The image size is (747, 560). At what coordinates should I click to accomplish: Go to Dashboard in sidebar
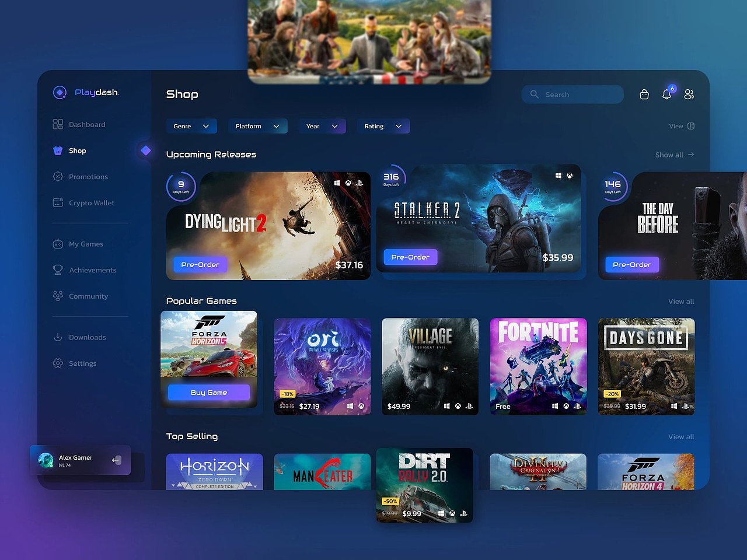[87, 124]
